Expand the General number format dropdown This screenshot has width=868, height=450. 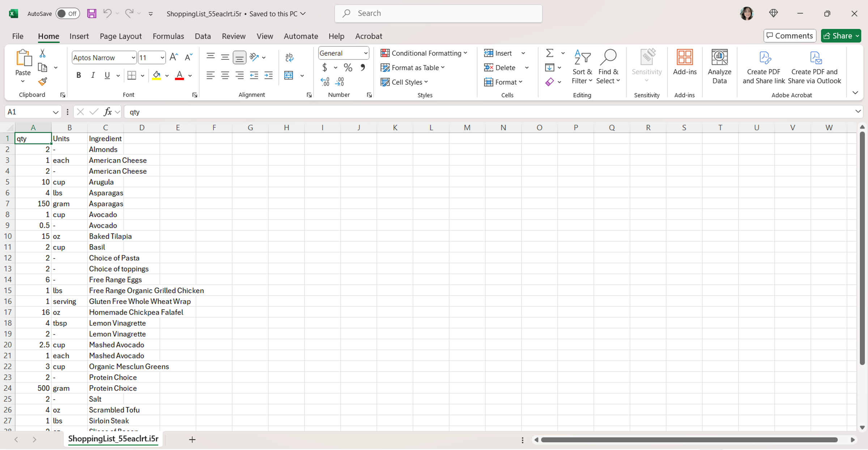pos(365,53)
